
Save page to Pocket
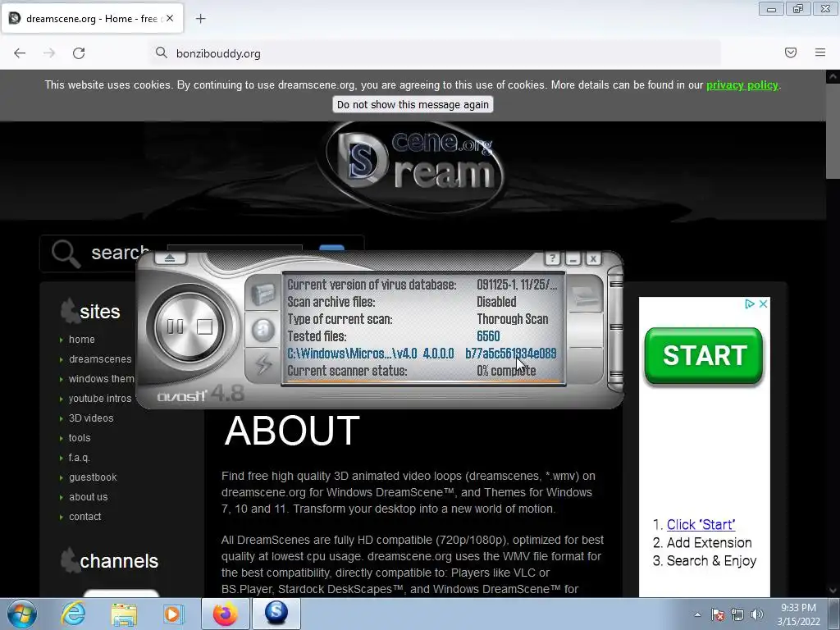pos(791,52)
